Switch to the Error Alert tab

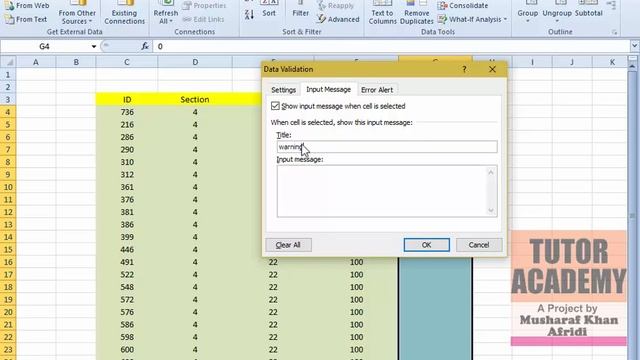(377, 90)
